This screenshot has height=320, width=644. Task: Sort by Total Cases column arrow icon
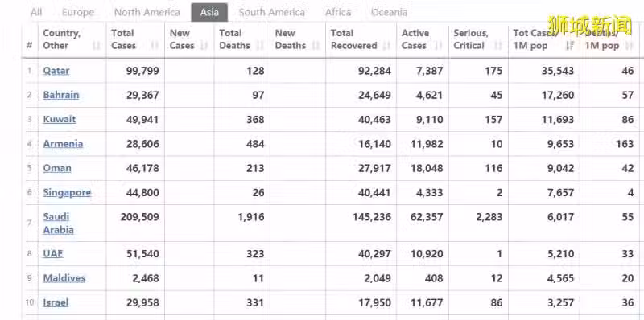pyautogui.click(x=155, y=46)
